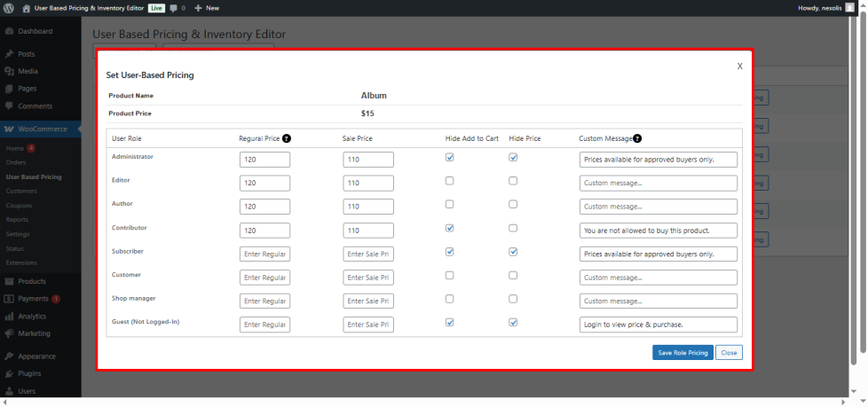Screen dimensions: 868x407
Task: Check Hide Add to Cart for Editor
Action: click(449, 181)
